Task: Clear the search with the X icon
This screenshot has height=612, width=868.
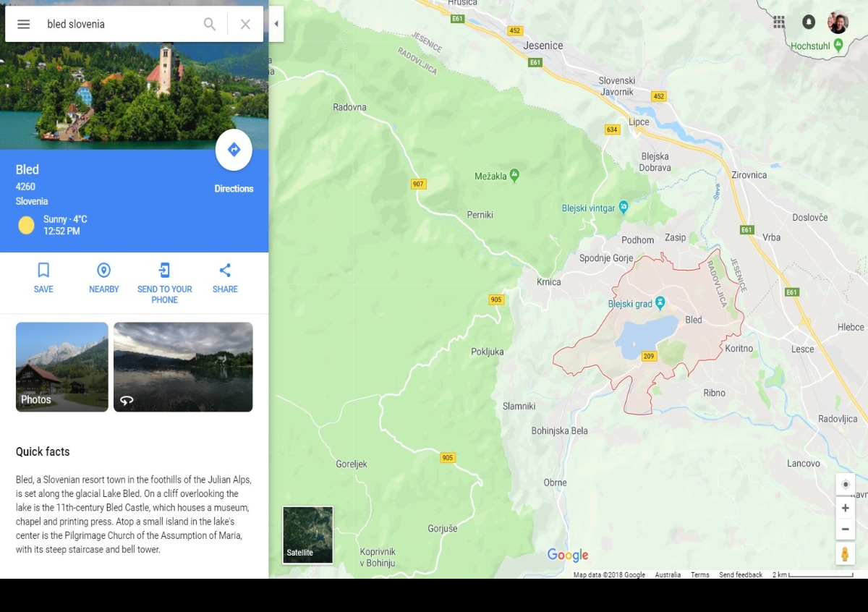Action: (245, 24)
